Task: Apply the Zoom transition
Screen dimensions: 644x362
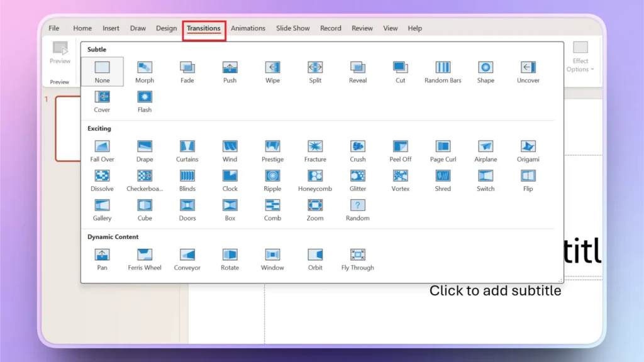Action: [x=315, y=210]
